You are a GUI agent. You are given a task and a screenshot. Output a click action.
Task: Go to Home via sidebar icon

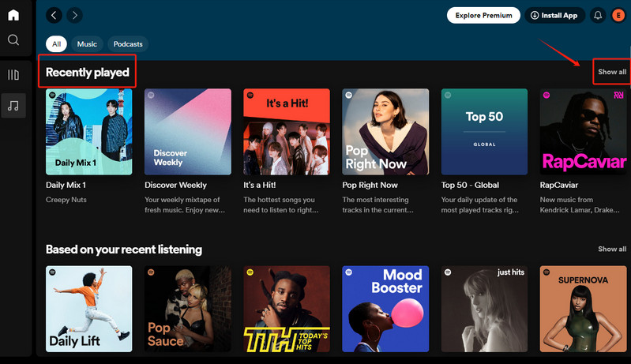(13, 15)
